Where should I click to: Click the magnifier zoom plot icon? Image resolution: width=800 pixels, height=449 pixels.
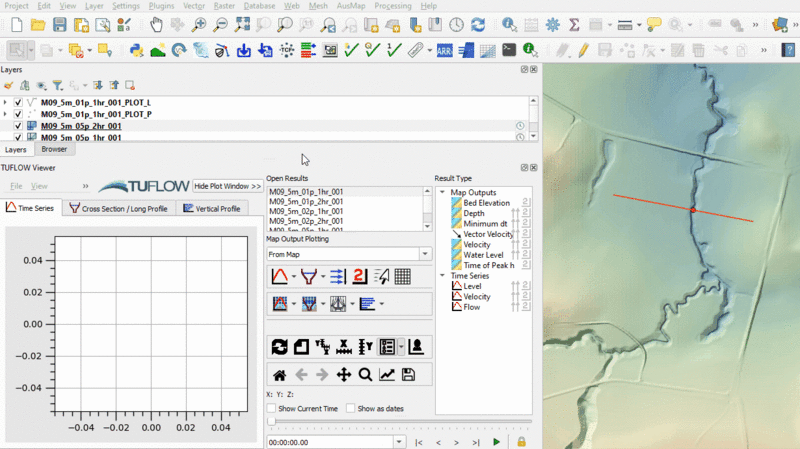(x=365, y=375)
